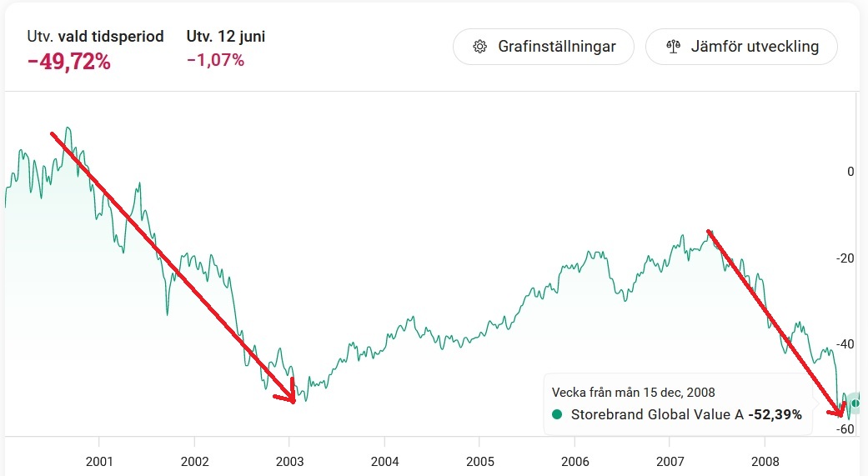Click the 2001 label on the time axis
This screenshot has width=868, height=476.
[99, 461]
